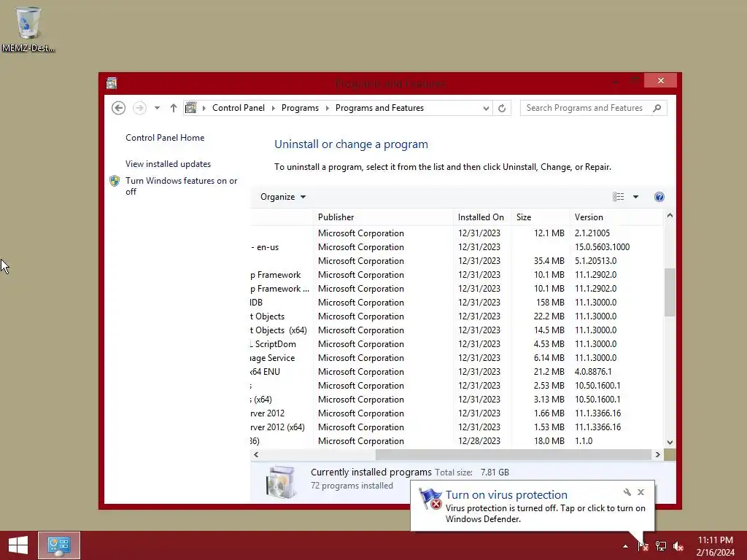Screen dimensions: 747x560
Task: Click the vertical scrollbar down arrow
Action: coord(670,443)
